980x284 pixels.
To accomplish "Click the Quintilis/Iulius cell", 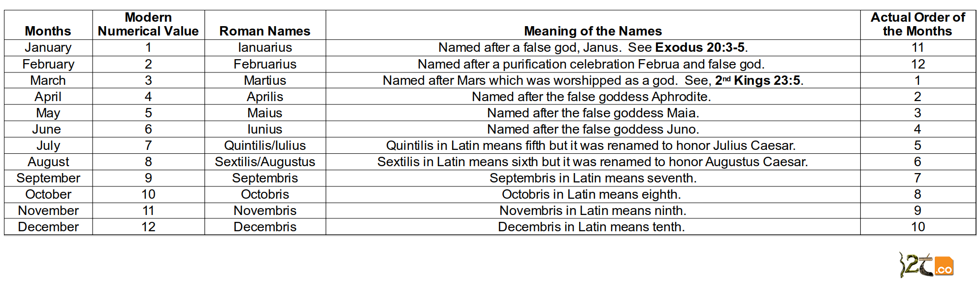I will (x=265, y=145).
